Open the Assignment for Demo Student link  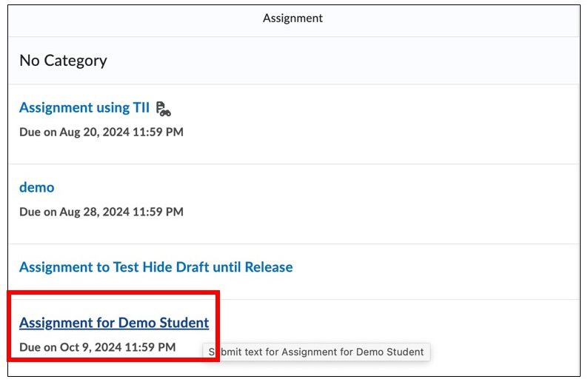click(x=113, y=323)
